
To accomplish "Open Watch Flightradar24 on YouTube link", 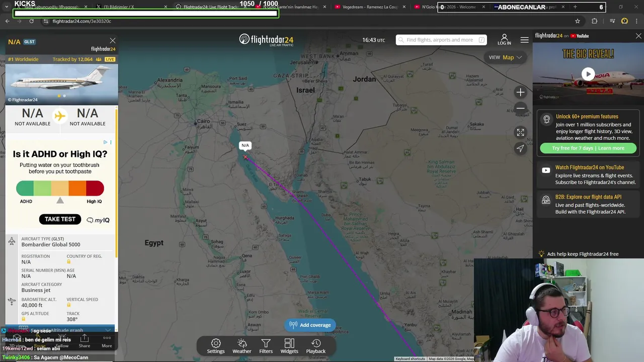I will click(x=590, y=167).
